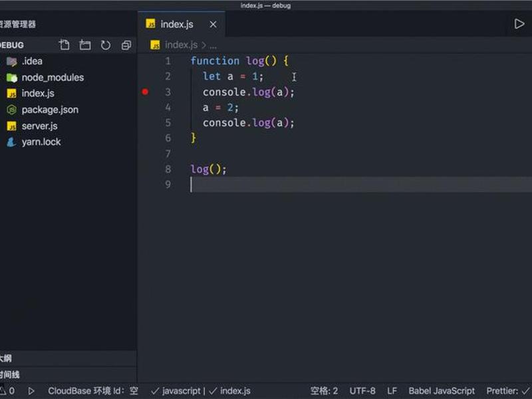Screen dimensions: 532x399
Task: Click the a = 2; statement
Action: coord(221,108)
